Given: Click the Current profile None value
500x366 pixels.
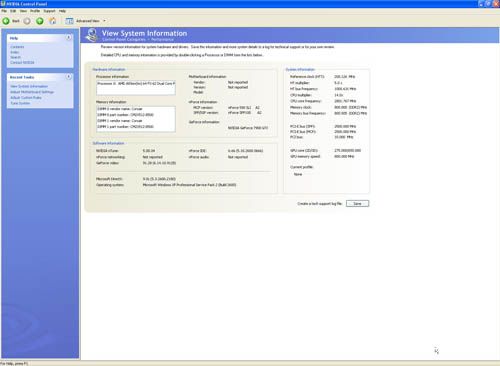Looking at the screenshot, I should click(x=298, y=174).
